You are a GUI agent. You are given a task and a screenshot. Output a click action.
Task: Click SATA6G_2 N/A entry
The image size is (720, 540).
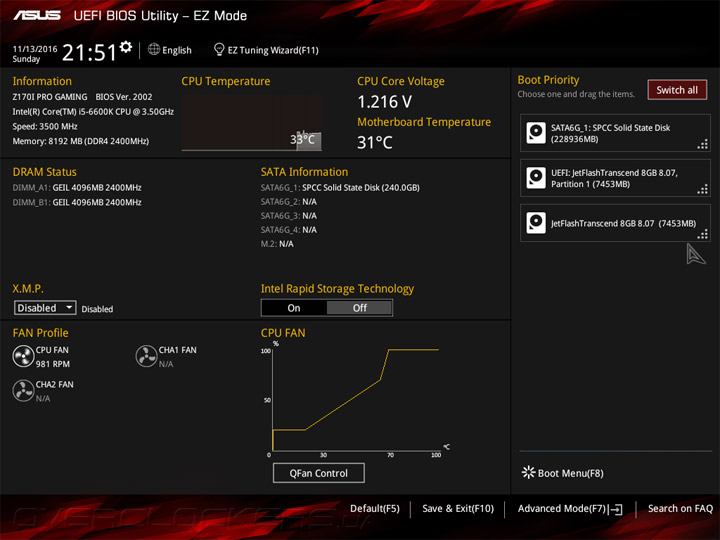pyautogui.click(x=289, y=202)
